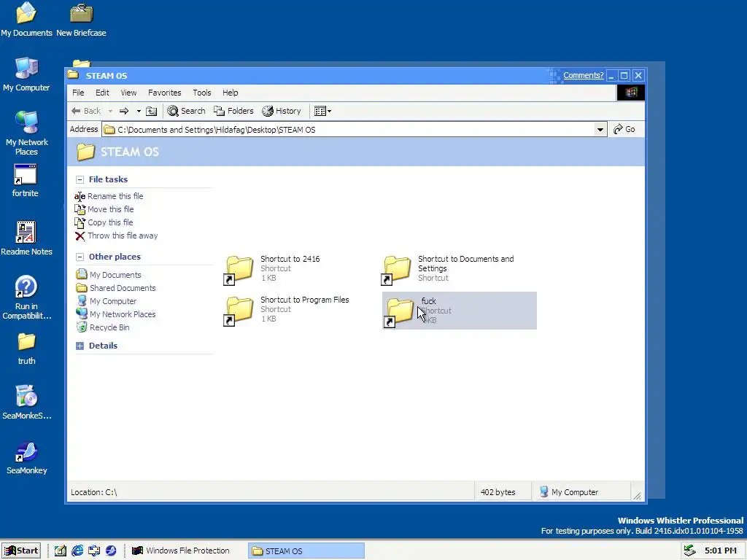Expand the Address bar dropdown

pos(600,130)
